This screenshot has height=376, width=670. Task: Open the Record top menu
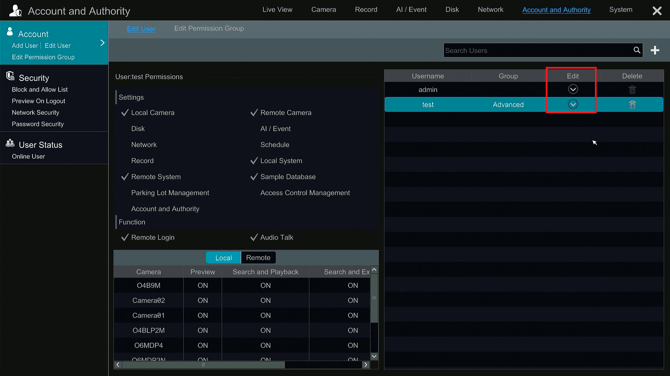tap(366, 9)
